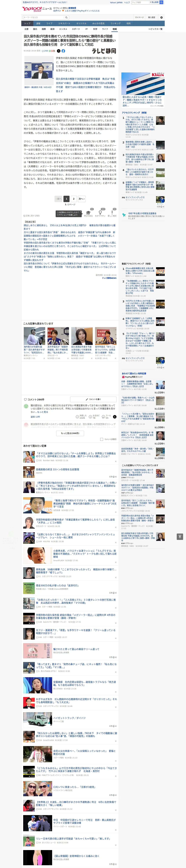This screenshot has width=186, height=868.
Task: Open 【富山常備薬】 ad link at bottom
Action: (76, 856)
